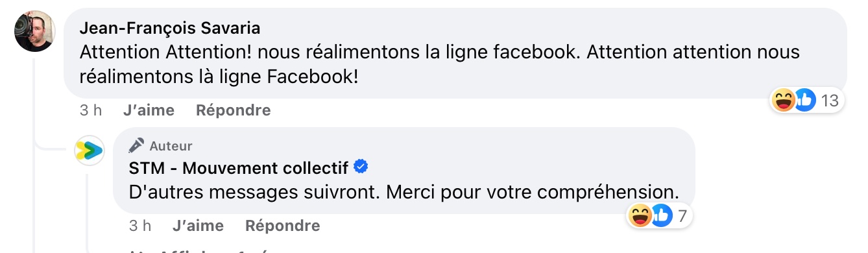Click the STM arrow logo avatar
The width and height of the screenshot is (868, 253).
tap(89, 151)
